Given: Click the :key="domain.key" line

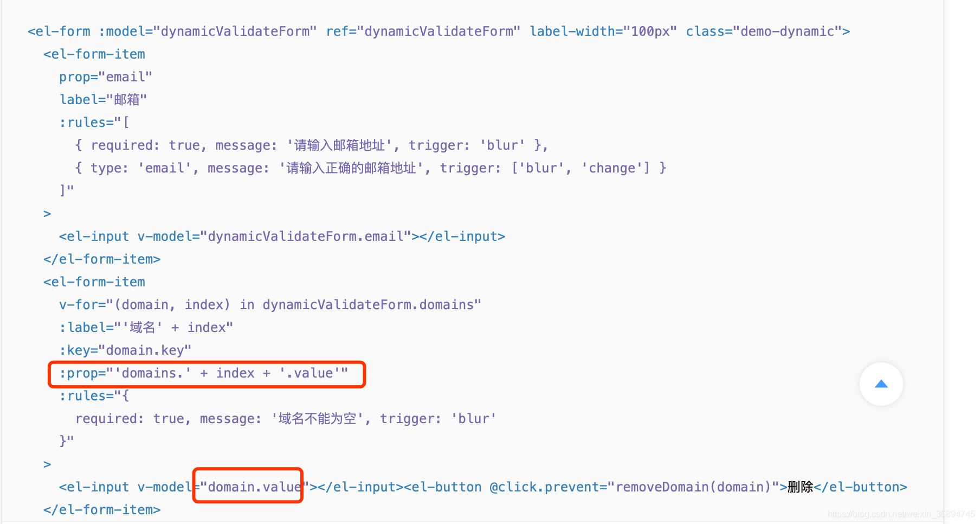Looking at the screenshot, I should point(125,350).
